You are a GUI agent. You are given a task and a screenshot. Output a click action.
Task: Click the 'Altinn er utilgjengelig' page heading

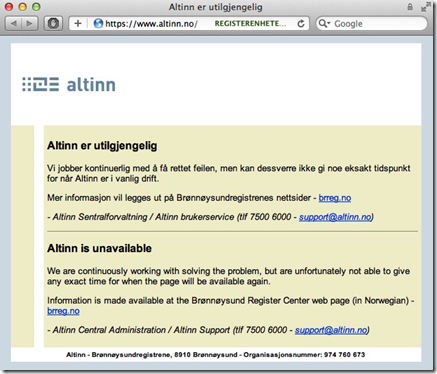[102, 146]
